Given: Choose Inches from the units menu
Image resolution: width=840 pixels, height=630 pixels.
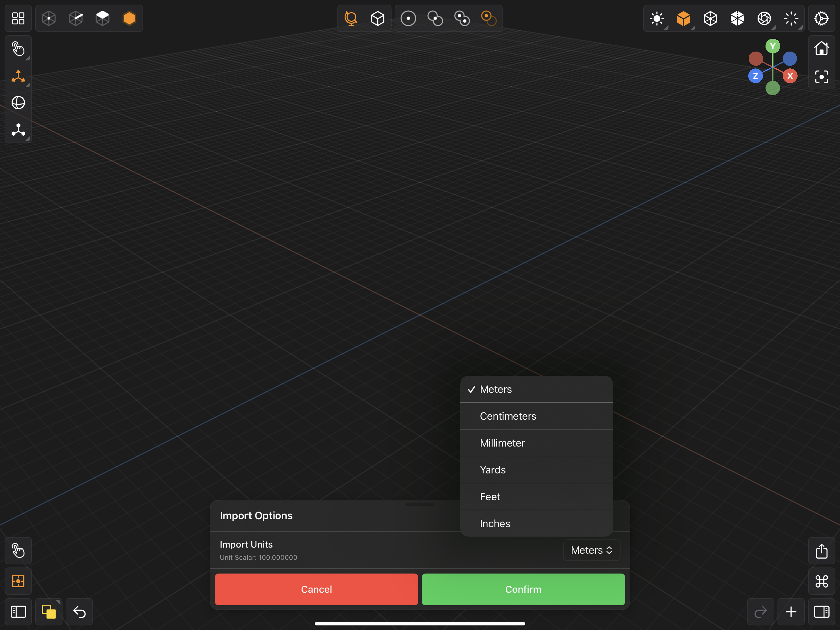Looking at the screenshot, I should tap(536, 523).
